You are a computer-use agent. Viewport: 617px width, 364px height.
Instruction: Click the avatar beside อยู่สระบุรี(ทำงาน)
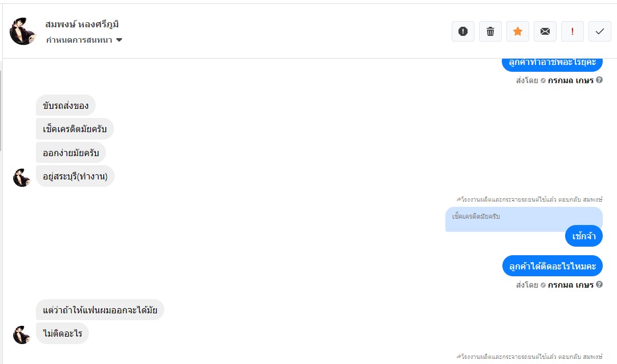click(22, 177)
